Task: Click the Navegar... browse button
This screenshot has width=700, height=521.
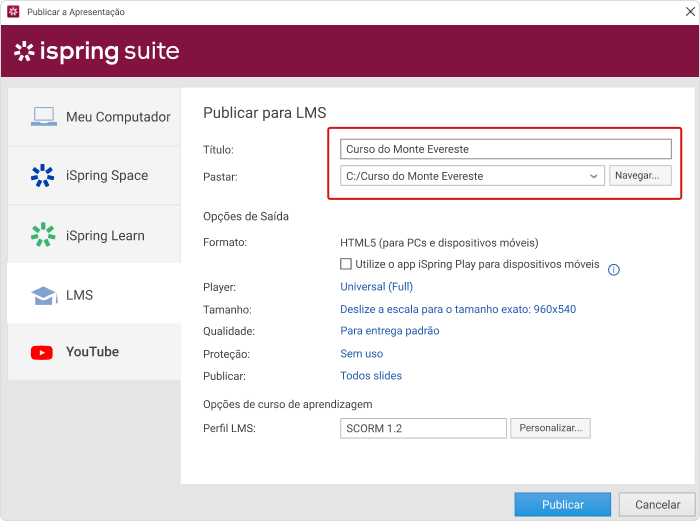Action: (x=640, y=176)
